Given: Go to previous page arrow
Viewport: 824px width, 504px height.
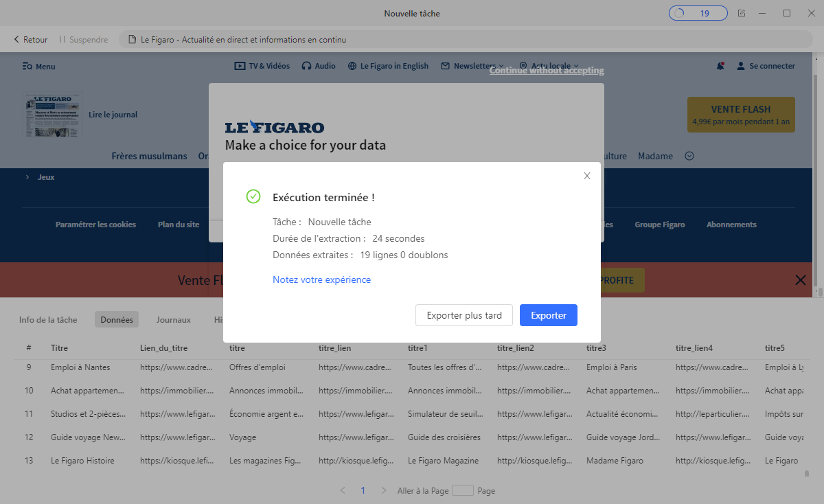Looking at the screenshot, I should pyautogui.click(x=343, y=490).
